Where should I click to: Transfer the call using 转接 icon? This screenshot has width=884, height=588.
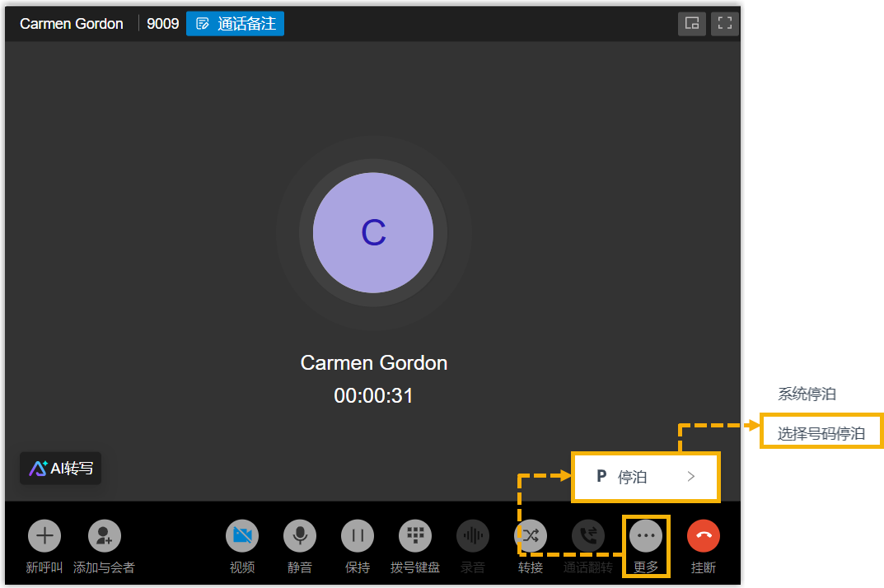tap(531, 536)
